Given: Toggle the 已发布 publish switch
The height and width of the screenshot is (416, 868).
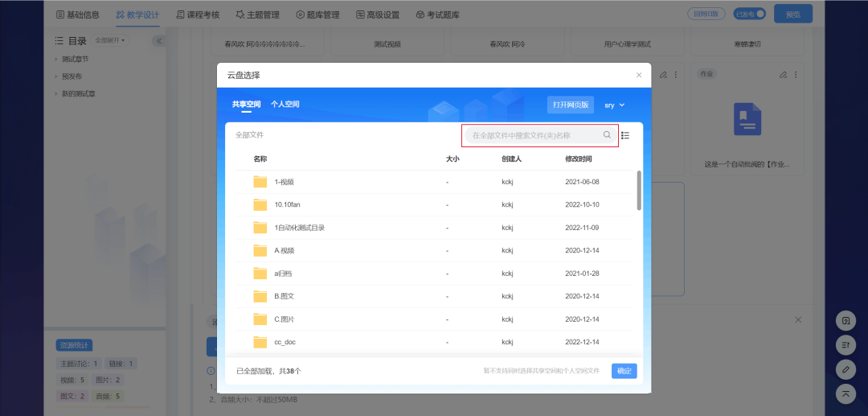Looking at the screenshot, I should [750, 14].
